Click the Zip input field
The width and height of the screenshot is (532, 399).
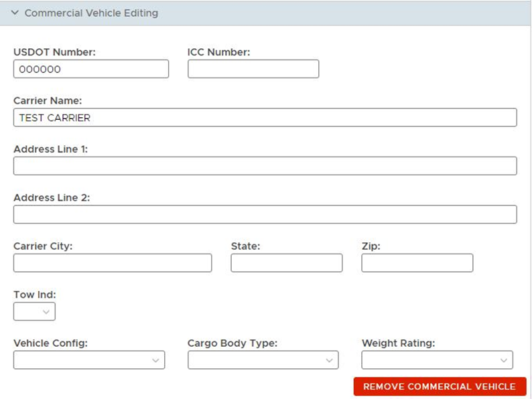pos(417,262)
